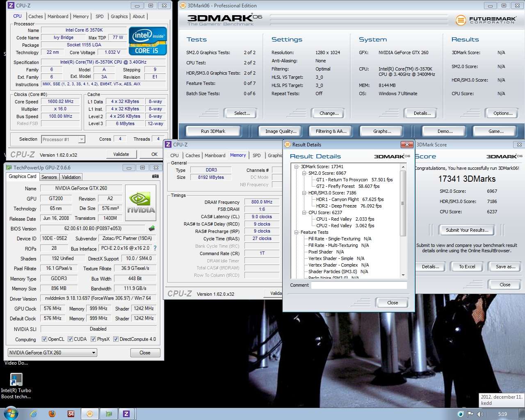The width and height of the screenshot is (525, 420).
Task: Collapse the Feature Tests tree node
Action: pyautogui.click(x=297, y=232)
